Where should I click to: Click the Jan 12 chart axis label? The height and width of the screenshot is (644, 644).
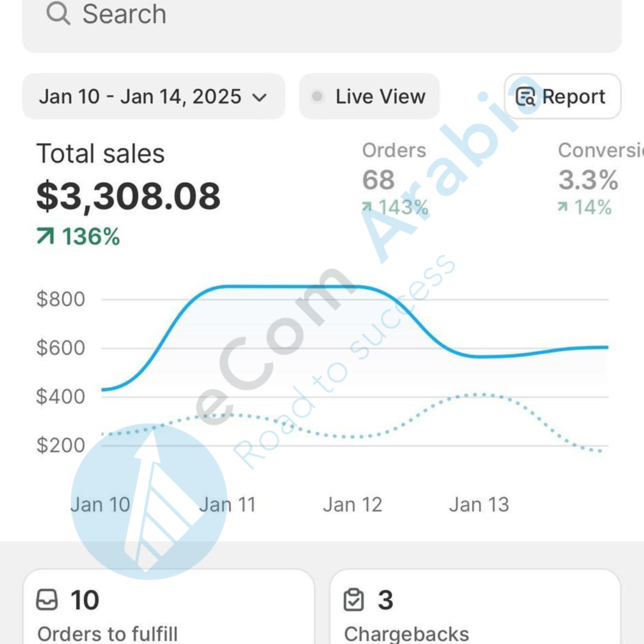point(352,504)
